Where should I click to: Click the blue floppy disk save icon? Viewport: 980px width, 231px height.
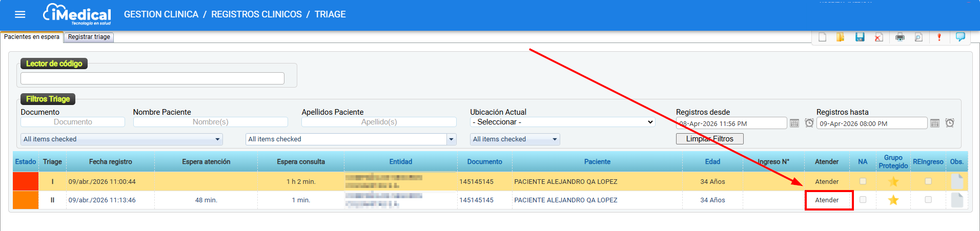(860, 37)
